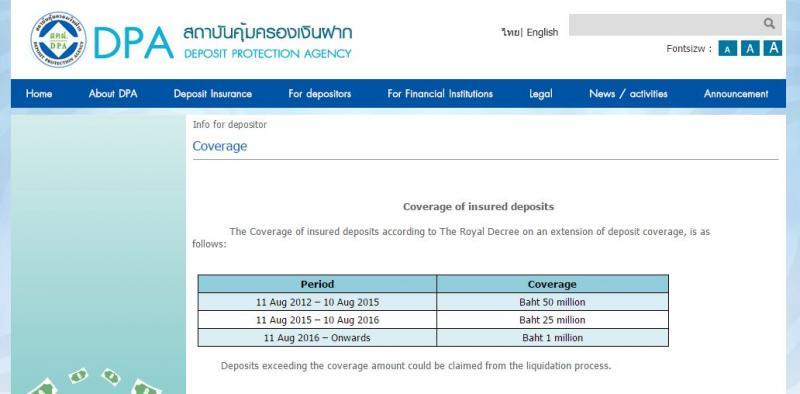Screen dimensions: 800x394
Task: Click the DPA circular logo emblem
Action: (58, 40)
